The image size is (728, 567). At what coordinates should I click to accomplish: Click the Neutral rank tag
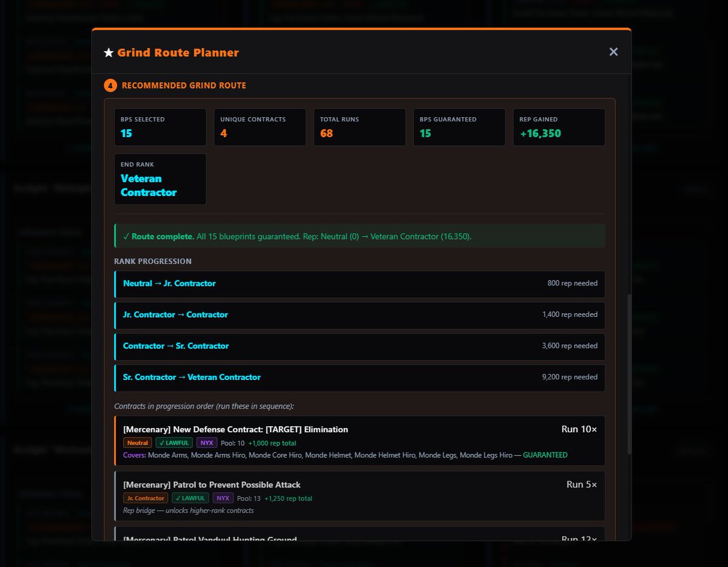[x=138, y=443]
